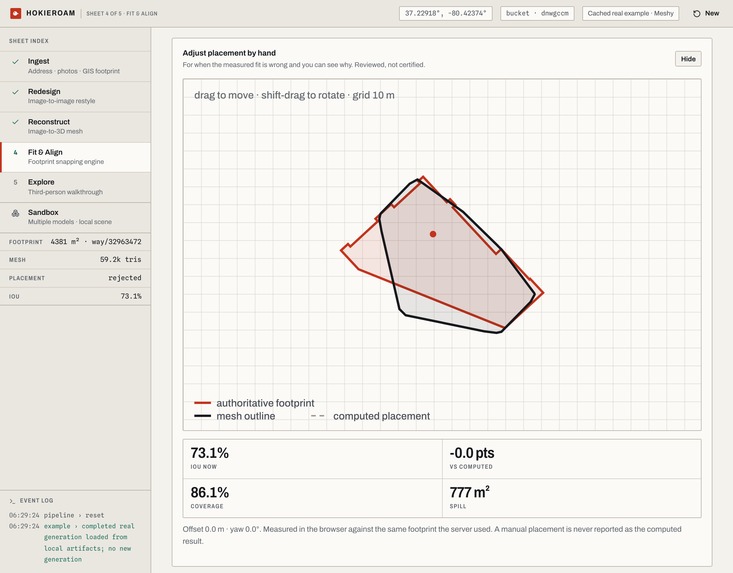Open the Ingest sheet
This screenshot has width=733, height=573.
click(x=75, y=66)
